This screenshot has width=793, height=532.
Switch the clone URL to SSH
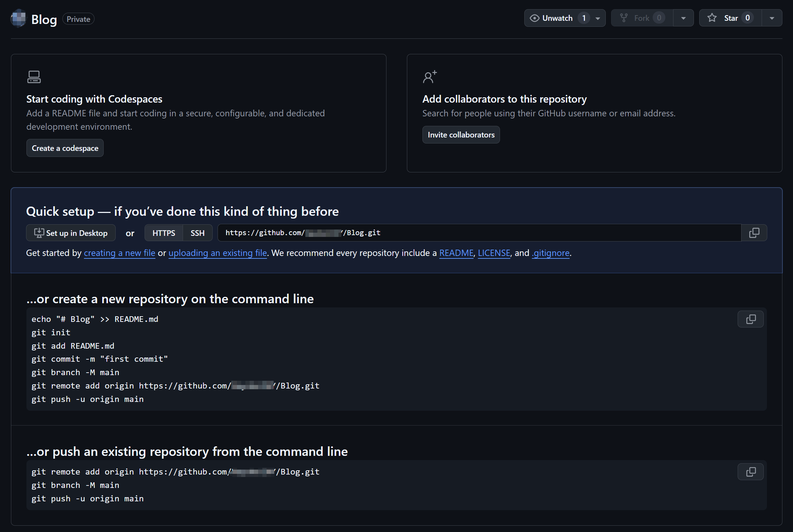tap(197, 233)
